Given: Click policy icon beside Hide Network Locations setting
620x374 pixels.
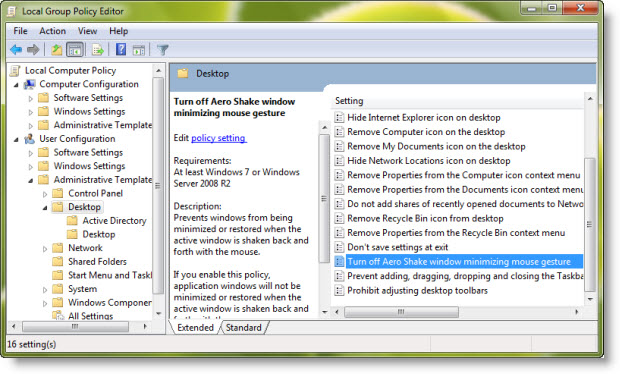Looking at the screenshot, I should pos(339,161).
